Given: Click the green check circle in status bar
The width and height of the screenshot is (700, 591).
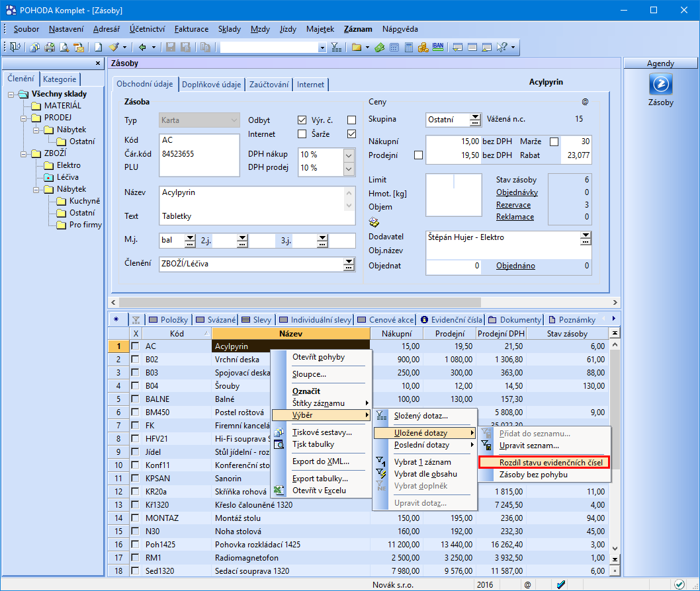Looking at the screenshot, I should pyautogui.click(x=679, y=584).
